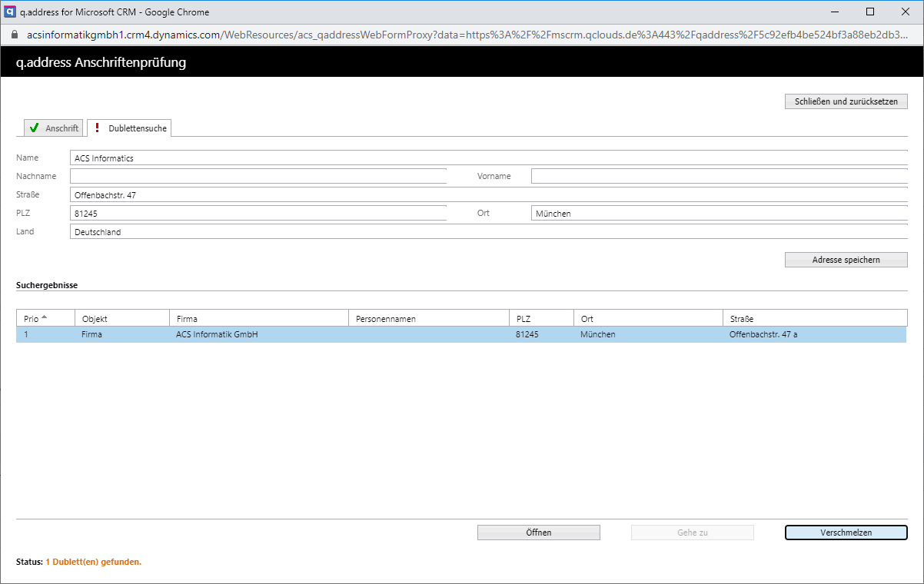Maximize the Chrome window

(x=869, y=12)
